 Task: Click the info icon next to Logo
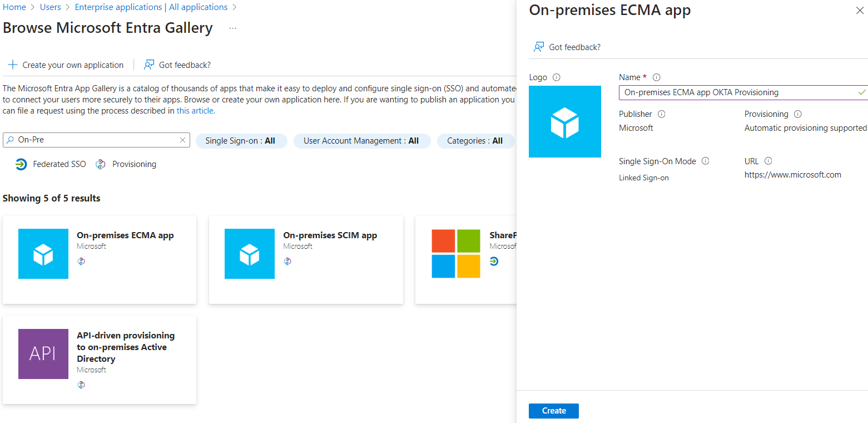556,77
